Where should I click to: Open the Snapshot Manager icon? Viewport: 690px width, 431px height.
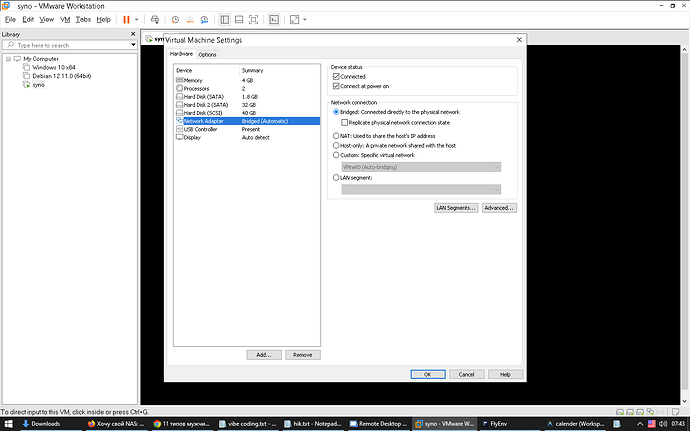204,19
